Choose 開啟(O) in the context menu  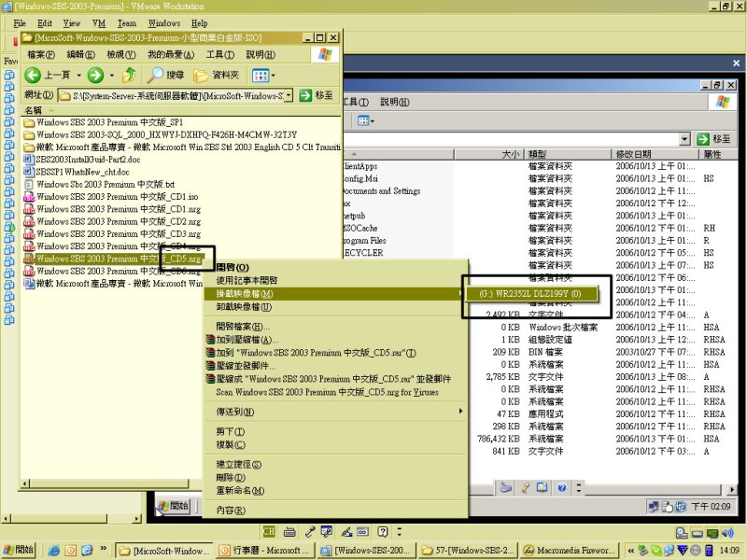pyautogui.click(x=335, y=267)
